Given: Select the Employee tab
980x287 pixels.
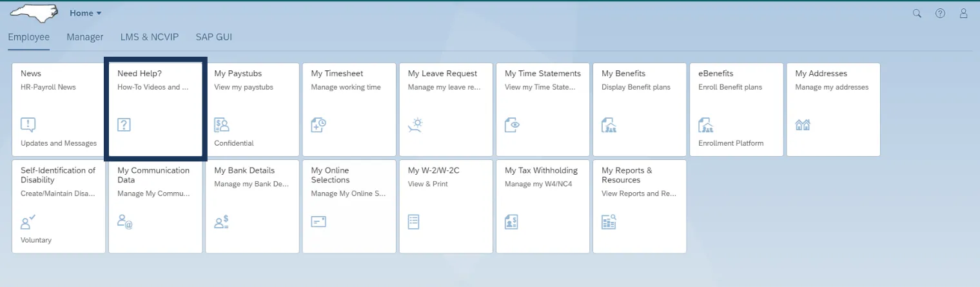Looking at the screenshot, I should pyautogui.click(x=28, y=37).
